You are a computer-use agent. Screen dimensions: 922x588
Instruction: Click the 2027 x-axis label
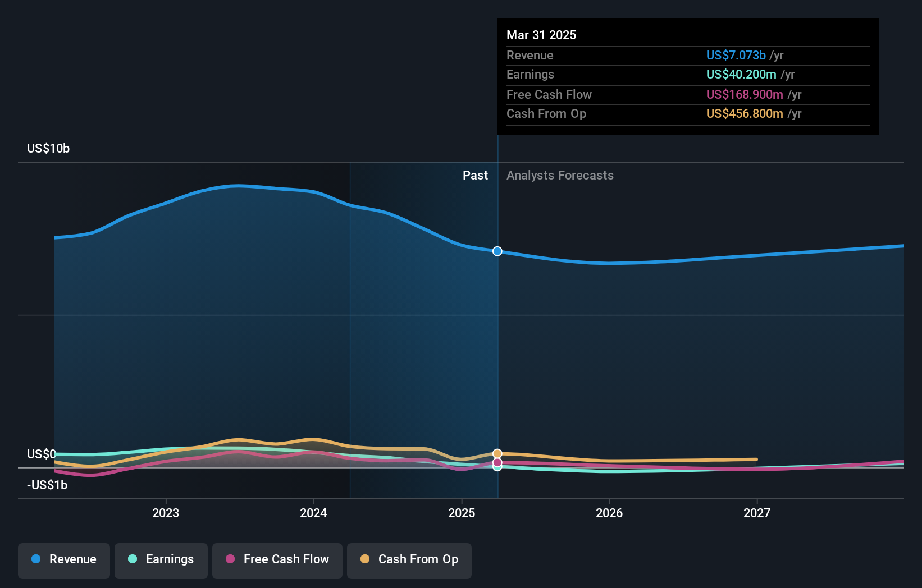[x=757, y=513]
